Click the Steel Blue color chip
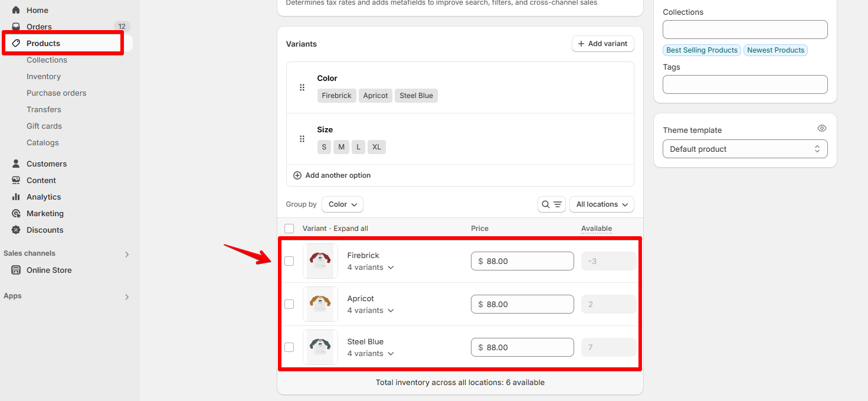The height and width of the screenshot is (401, 868). pyautogui.click(x=417, y=96)
